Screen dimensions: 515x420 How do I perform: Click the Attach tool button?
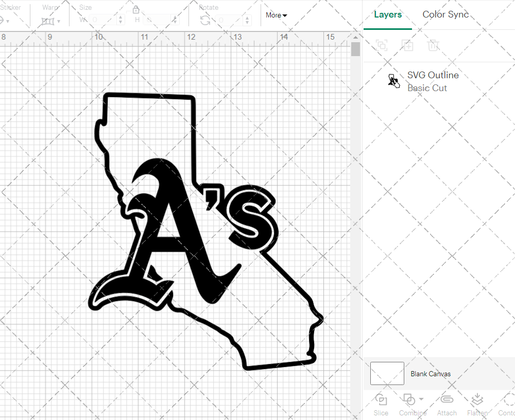[x=447, y=405]
